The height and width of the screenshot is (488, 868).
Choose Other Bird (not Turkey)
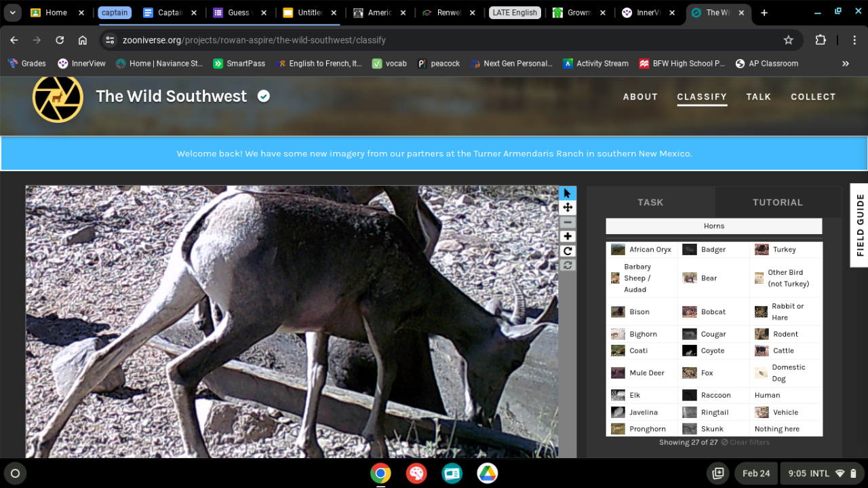pos(786,278)
